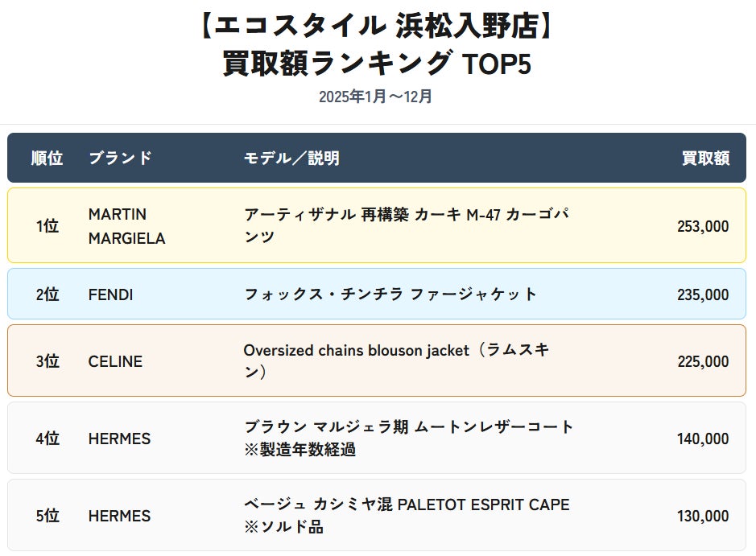
Task: Select the モデル／説明 column header
Action: tap(291, 159)
